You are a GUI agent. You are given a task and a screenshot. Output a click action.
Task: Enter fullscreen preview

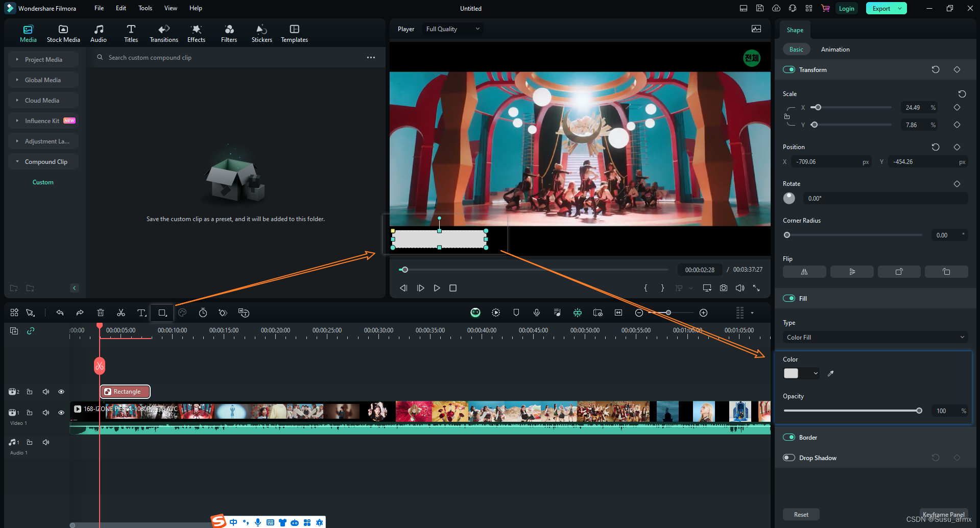(756, 288)
